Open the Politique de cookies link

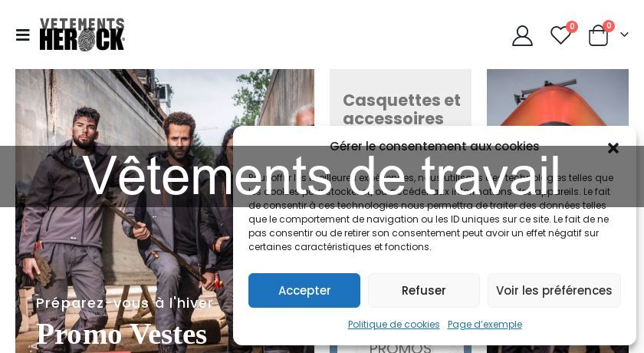coord(393,325)
